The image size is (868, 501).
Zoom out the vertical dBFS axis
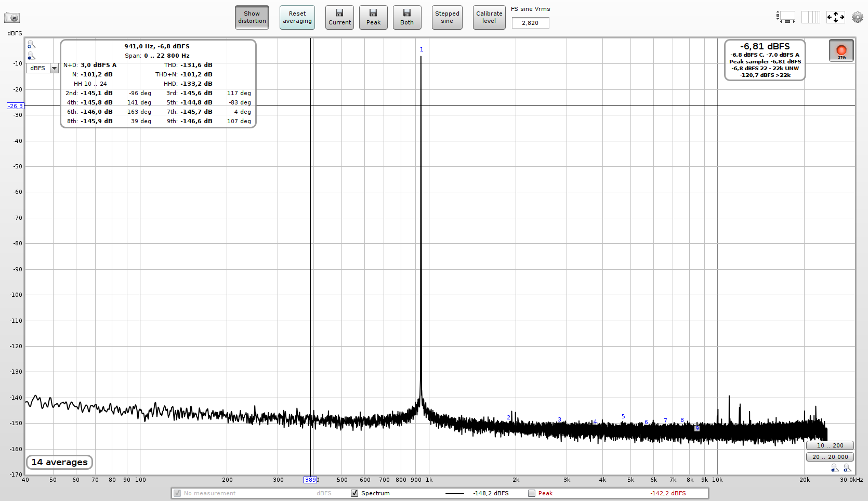click(32, 56)
